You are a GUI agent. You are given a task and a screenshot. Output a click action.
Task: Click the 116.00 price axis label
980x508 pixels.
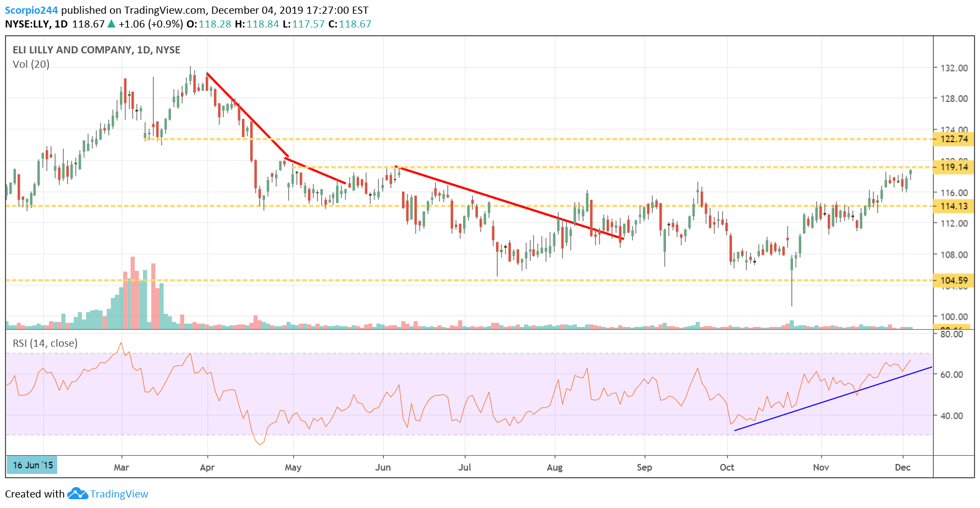pos(954,193)
